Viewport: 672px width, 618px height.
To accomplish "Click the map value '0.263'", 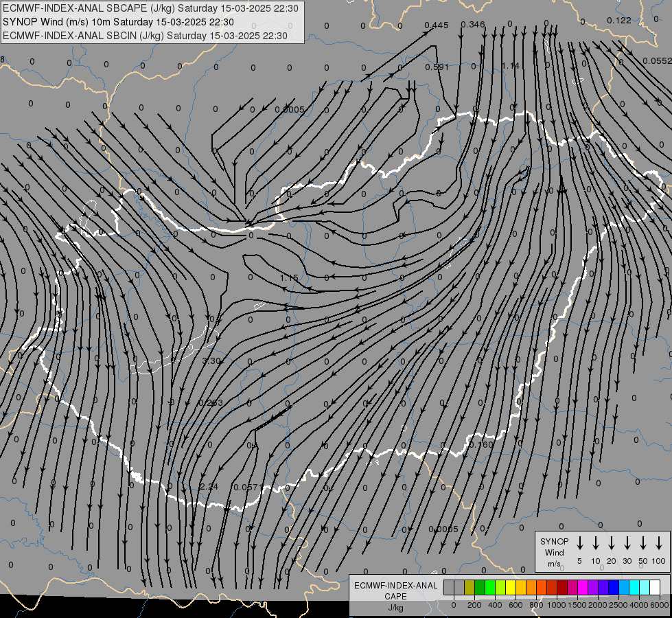I will (x=211, y=402).
